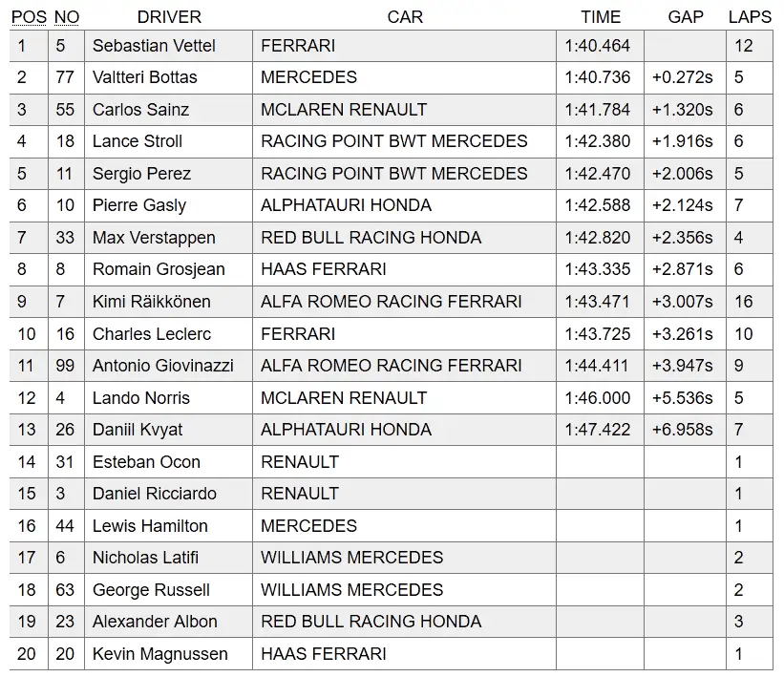The width and height of the screenshot is (784, 677).
Task: Click car number 99 cell
Action: coord(65,366)
